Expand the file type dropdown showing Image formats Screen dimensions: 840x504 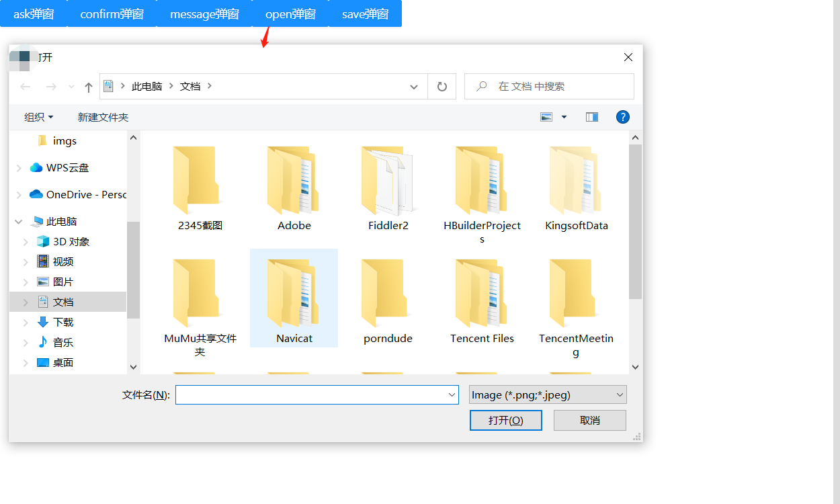point(619,394)
